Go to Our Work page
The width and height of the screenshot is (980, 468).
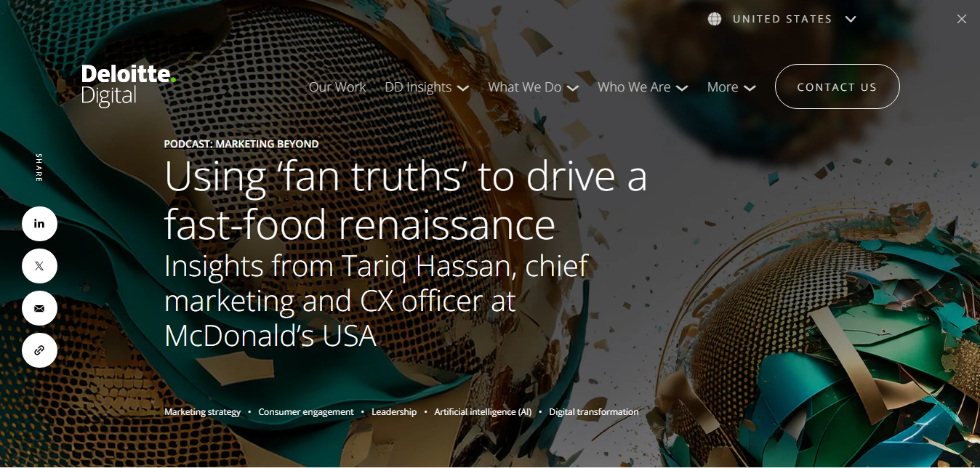[x=337, y=87]
